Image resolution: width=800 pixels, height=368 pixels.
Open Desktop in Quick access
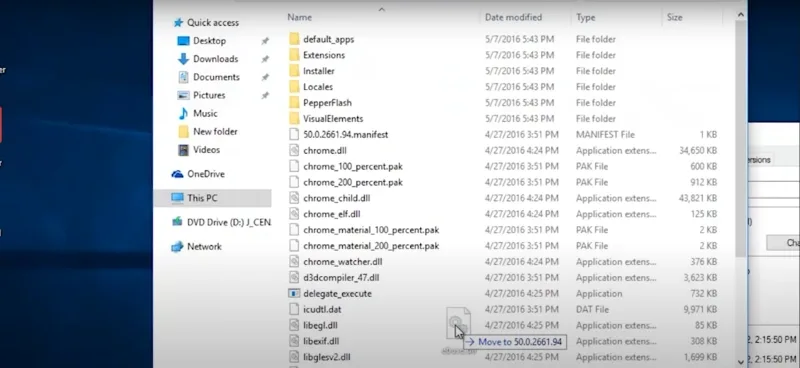(x=209, y=41)
